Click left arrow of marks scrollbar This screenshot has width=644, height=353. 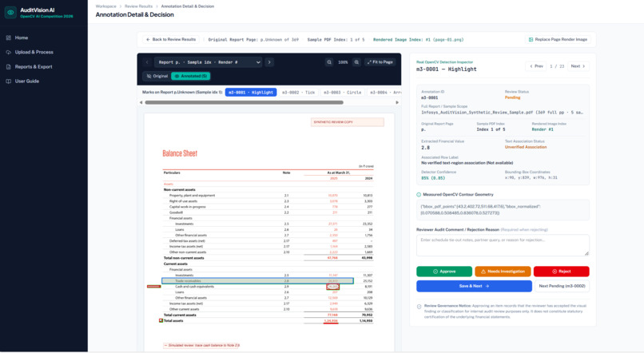141,102
